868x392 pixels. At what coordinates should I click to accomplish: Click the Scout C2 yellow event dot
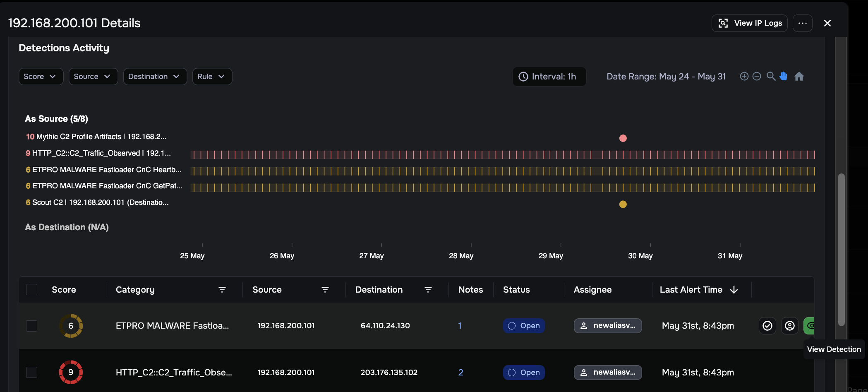[x=623, y=204]
